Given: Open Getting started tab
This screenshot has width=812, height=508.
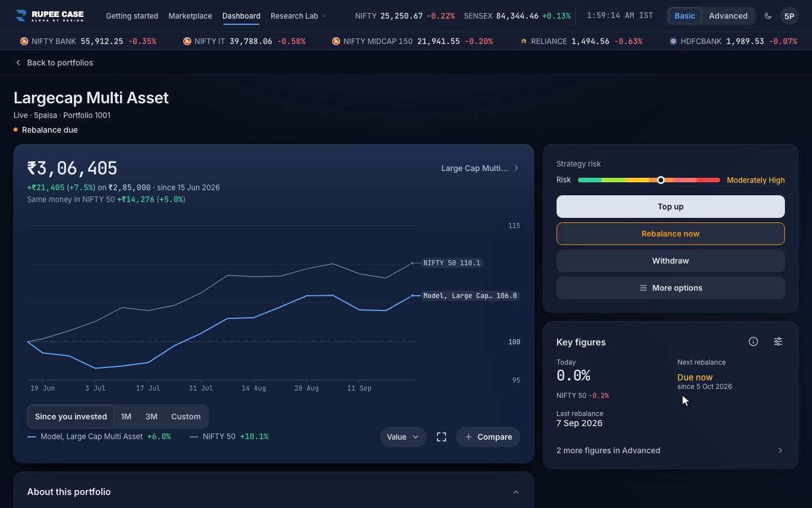Looking at the screenshot, I should (x=132, y=16).
